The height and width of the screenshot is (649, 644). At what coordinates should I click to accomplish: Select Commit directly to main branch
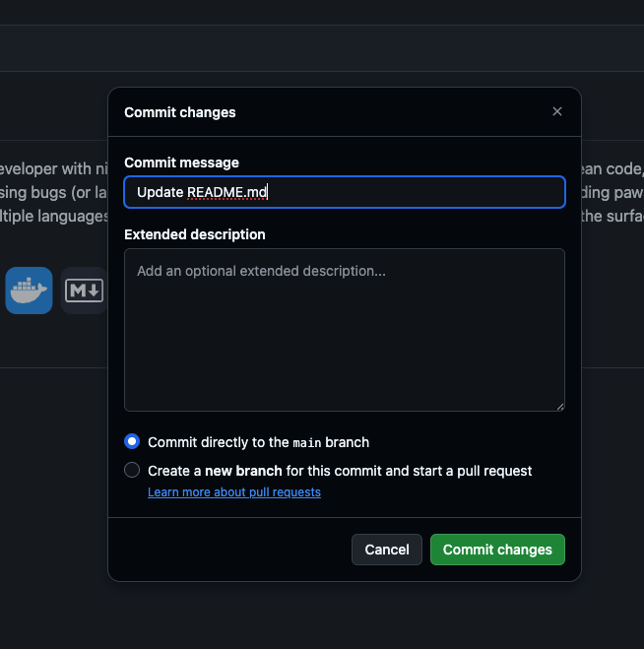pos(132,442)
